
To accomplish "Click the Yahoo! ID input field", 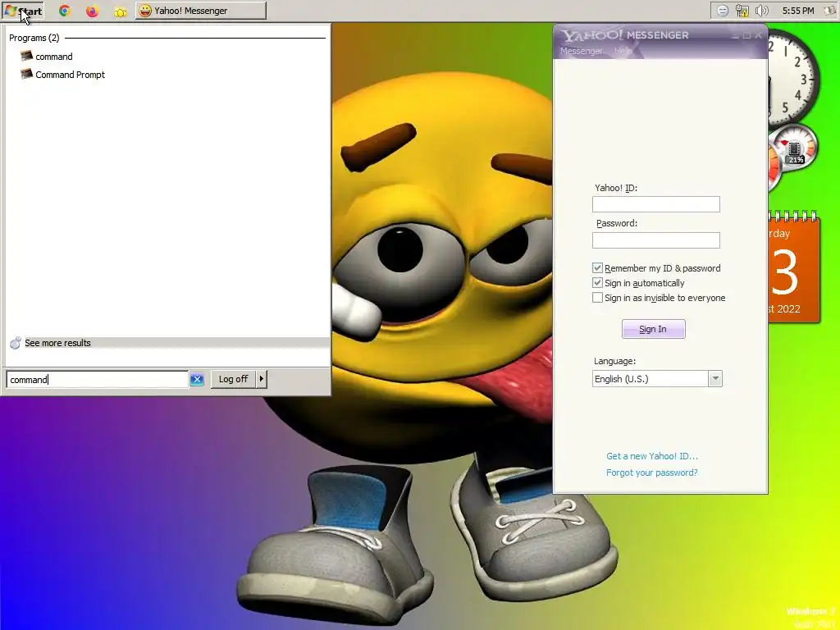I will pos(655,204).
